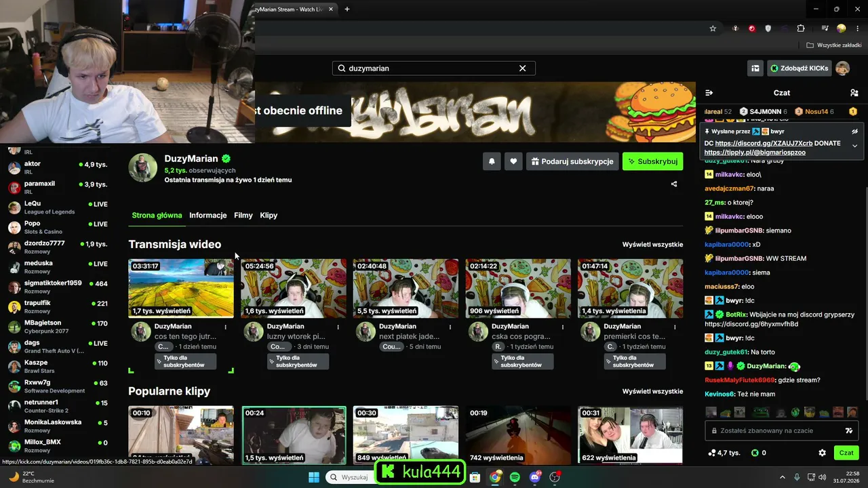Open the MBagietson channel in sidebar
This screenshot has width=868, height=488.
58,327
